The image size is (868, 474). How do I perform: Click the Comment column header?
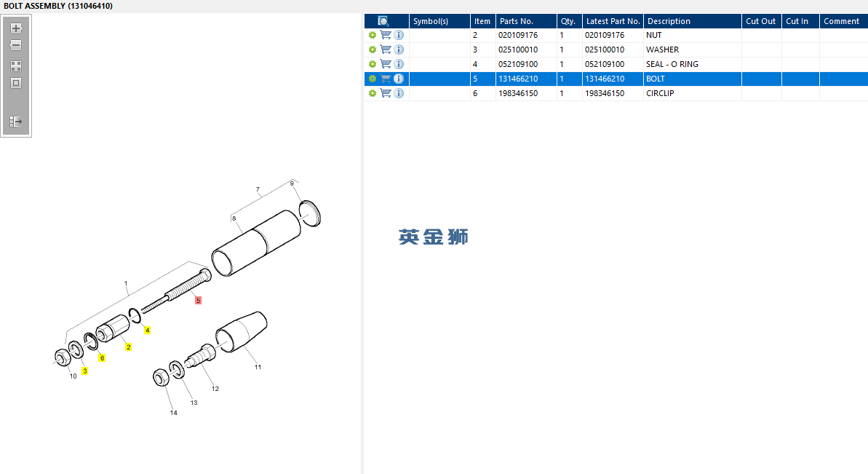tap(844, 21)
